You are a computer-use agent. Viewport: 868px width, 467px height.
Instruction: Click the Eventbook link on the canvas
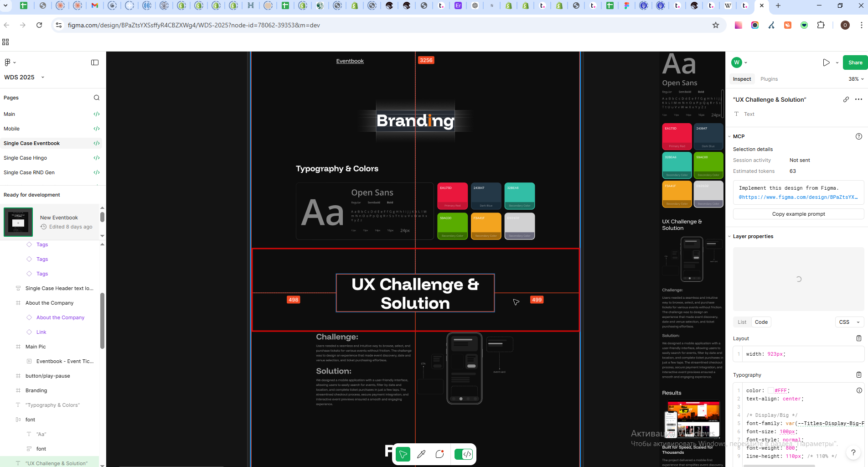[x=350, y=61]
